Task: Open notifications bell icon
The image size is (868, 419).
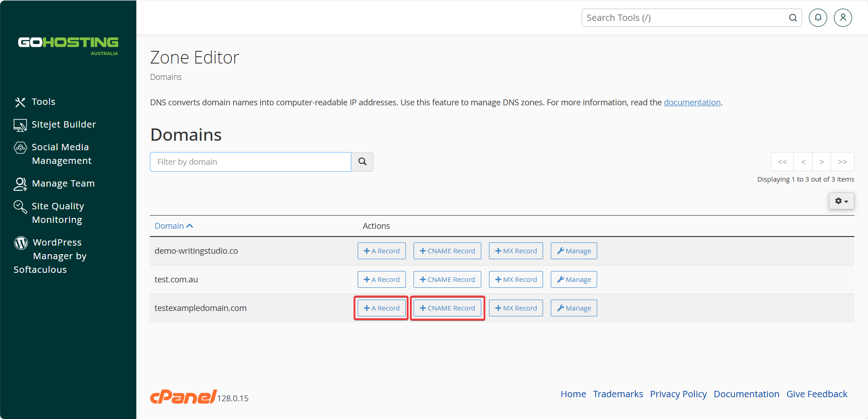Action: pyautogui.click(x=818, y=18)
